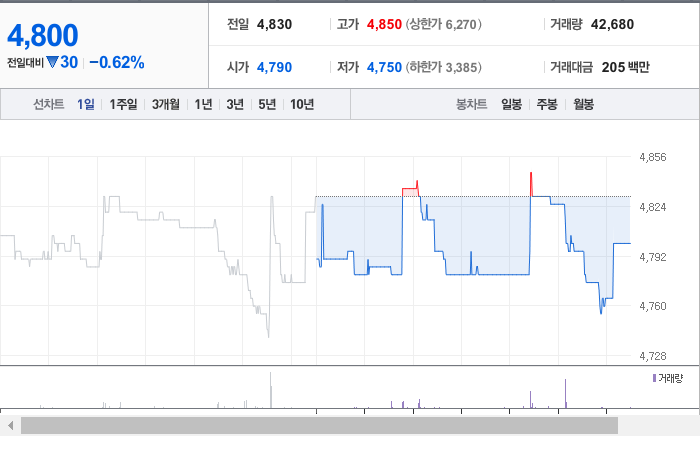Screen dimensions: 700x450
Task: Show the 10년 line chart
Action: [x=302, y=104]
